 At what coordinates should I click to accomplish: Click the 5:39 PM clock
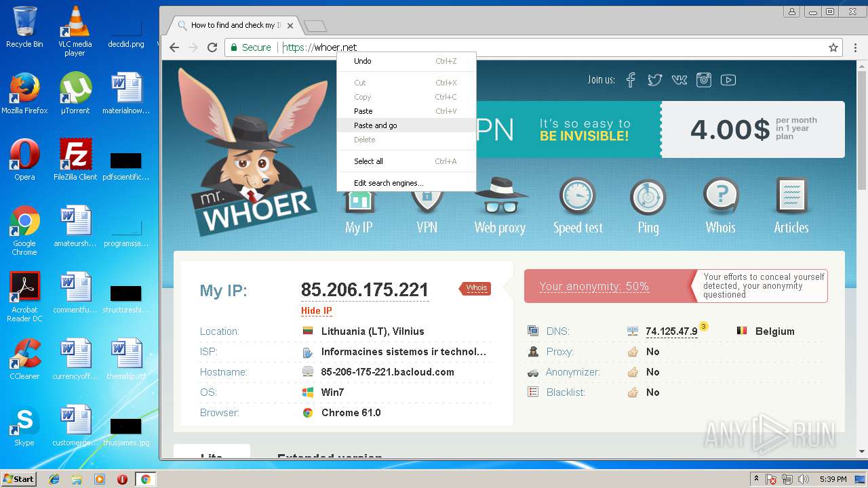pos(833,479)
